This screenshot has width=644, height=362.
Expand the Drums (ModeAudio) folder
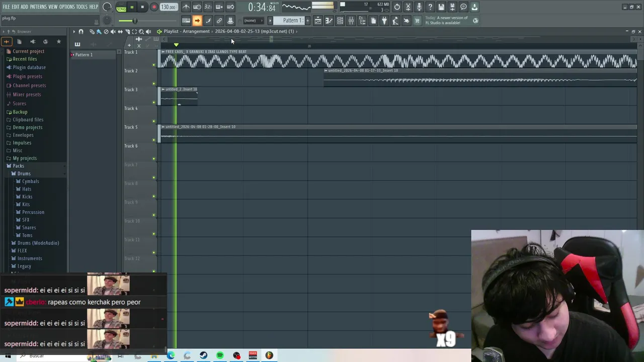[38, 243]
